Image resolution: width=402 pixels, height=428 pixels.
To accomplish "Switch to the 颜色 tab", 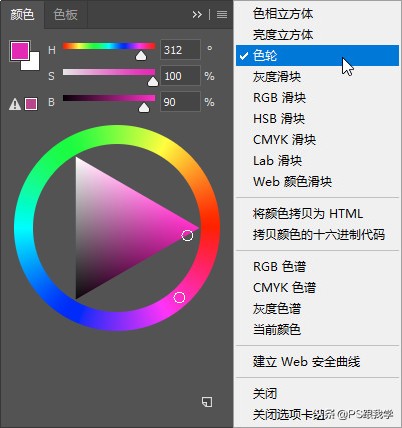I will 22,15.
